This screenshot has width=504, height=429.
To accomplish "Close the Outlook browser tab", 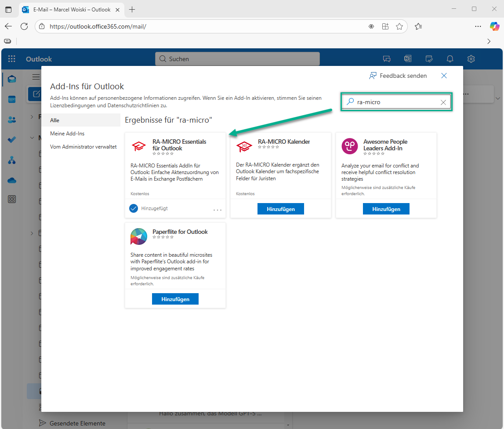I will [x=118, y=10].
